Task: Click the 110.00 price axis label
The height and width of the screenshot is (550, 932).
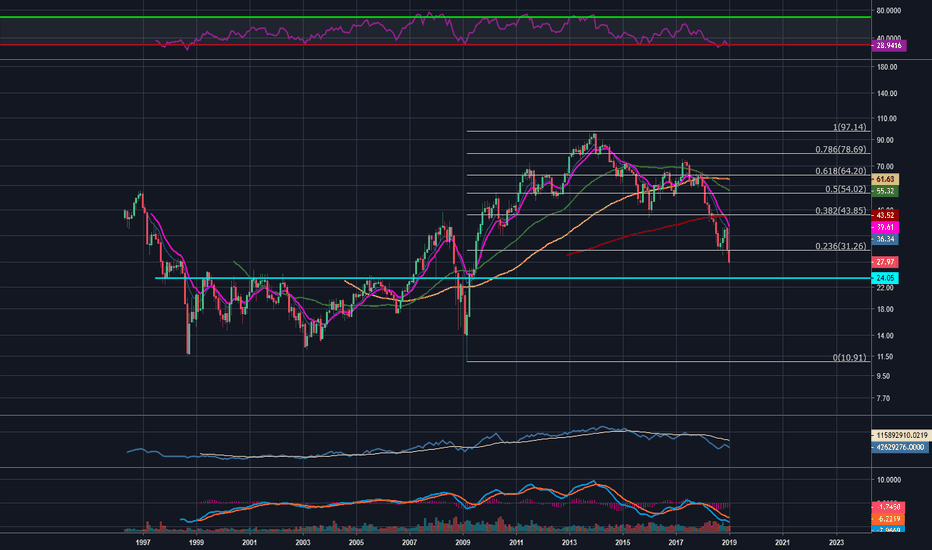Action: (887, 119)
